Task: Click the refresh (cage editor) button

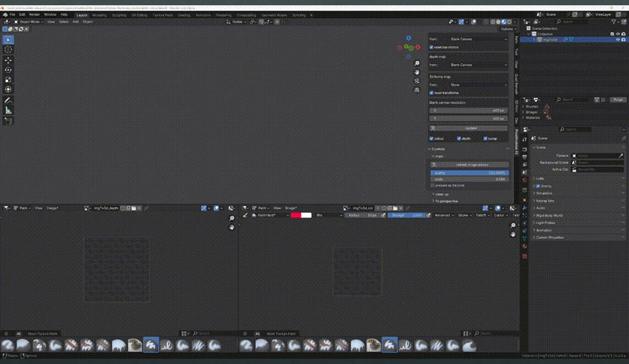Action: 469,165
